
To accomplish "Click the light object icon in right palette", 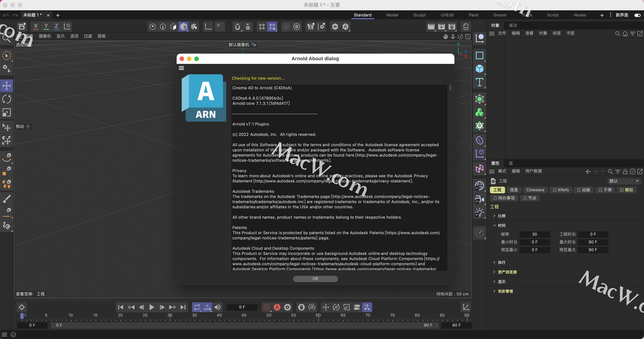I will (480, 212).
